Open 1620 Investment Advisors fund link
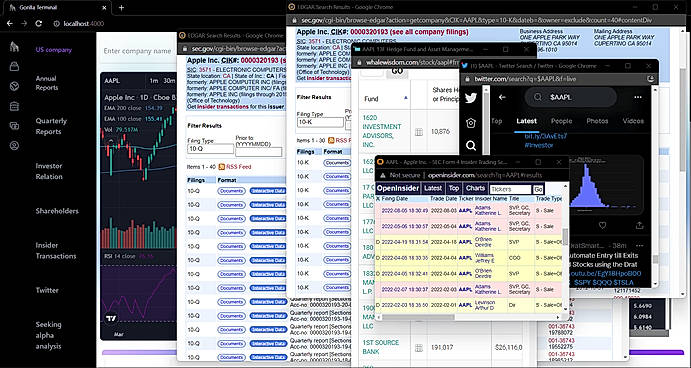Image resolution: width=691 pixels, height=368 pixels. [382, 131]
